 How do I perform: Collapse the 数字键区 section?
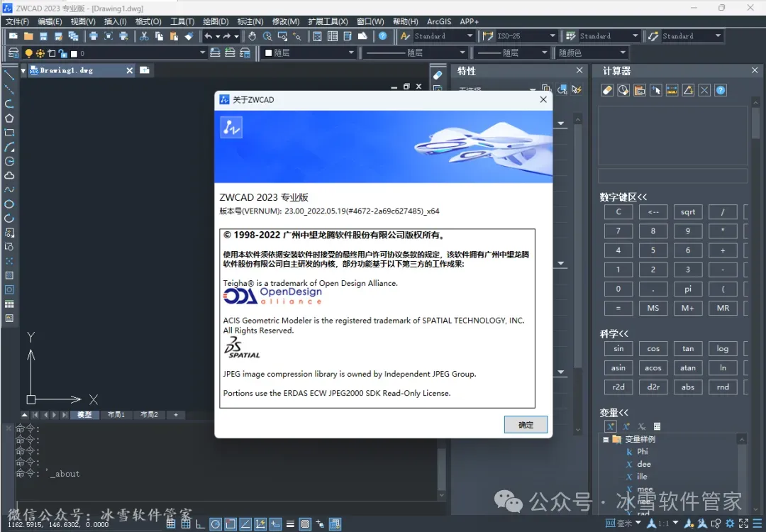[x=623, y=197]
